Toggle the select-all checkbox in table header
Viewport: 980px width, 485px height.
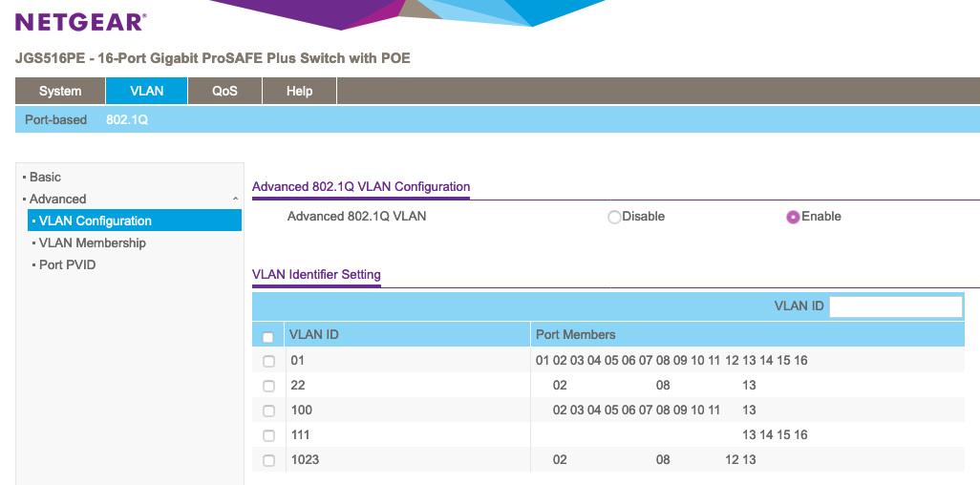(268, 337)
